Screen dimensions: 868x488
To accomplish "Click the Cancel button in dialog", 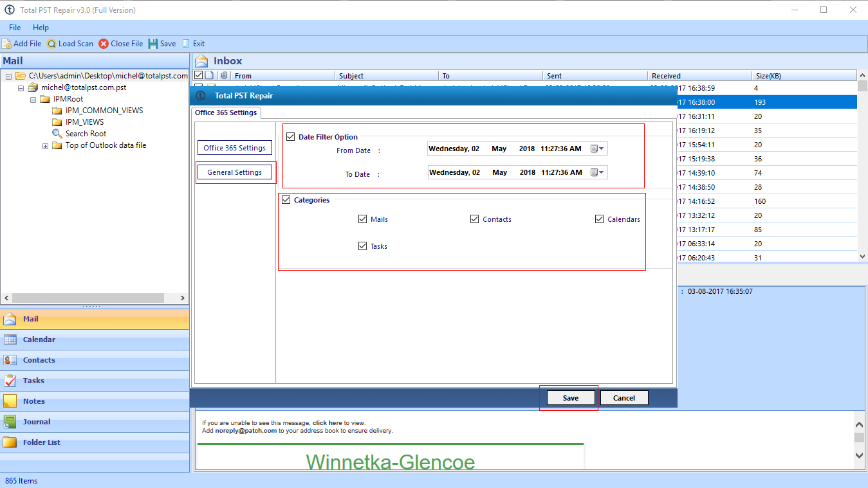I will (x=624, y=398).
